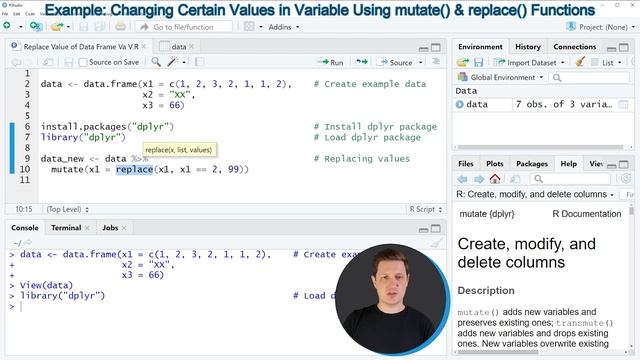640x360 pixels.
Task: Toggle the Source on Save checkbox
Action: pyautogui.click(x=83, y=62)
